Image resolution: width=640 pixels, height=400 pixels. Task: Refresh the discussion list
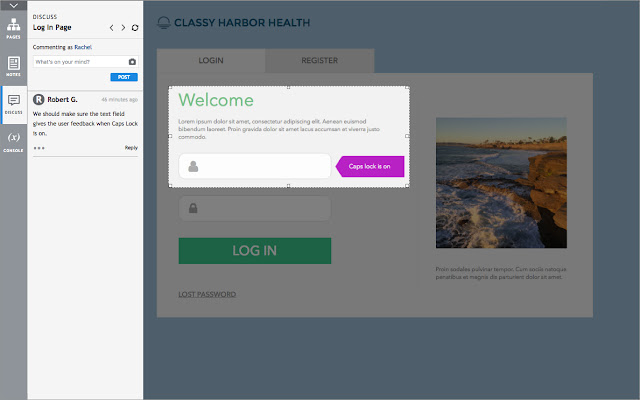click(x=135, y=28)
